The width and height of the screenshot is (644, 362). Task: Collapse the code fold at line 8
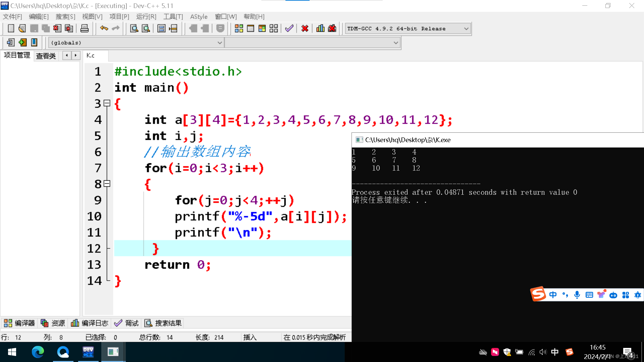click(x=107, y=184)
